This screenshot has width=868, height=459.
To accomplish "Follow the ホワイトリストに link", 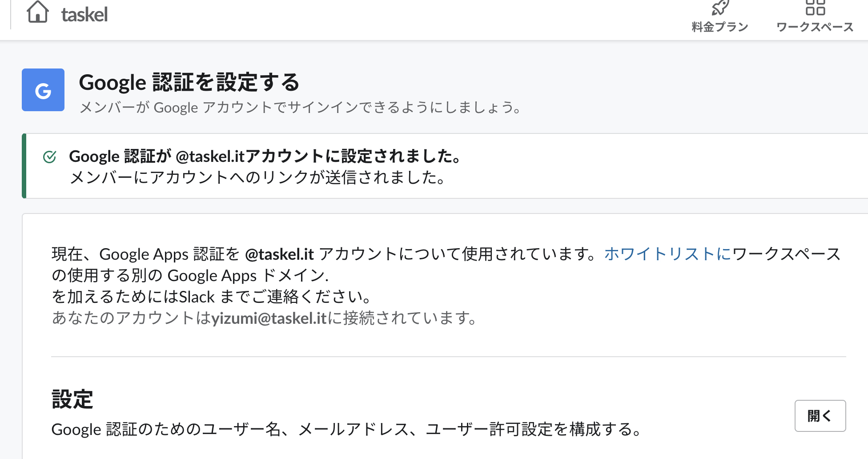I will tap(667, 254).
